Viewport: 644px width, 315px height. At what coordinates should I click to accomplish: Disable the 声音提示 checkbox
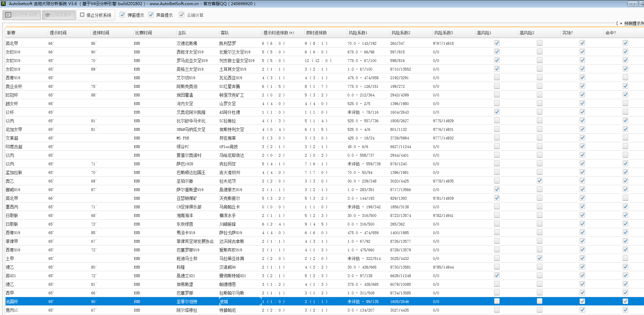151,15
